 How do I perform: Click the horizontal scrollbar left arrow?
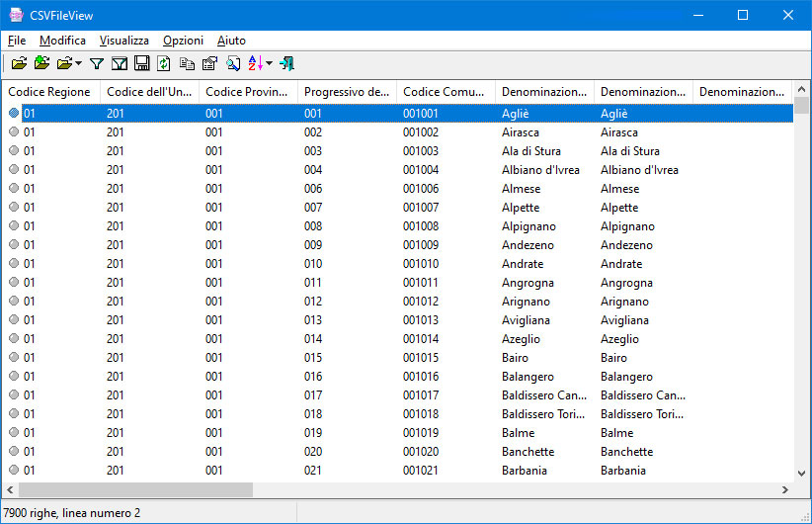[x=10, y=489]
